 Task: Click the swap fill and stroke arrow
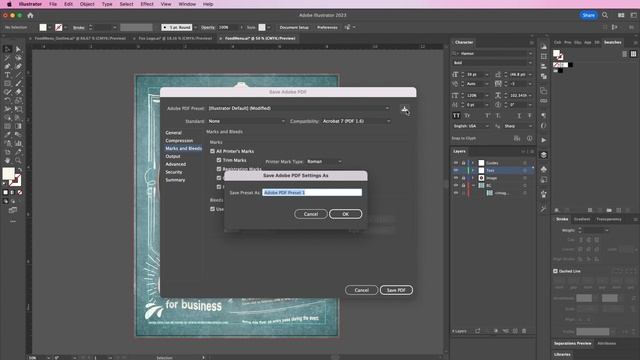20,169
